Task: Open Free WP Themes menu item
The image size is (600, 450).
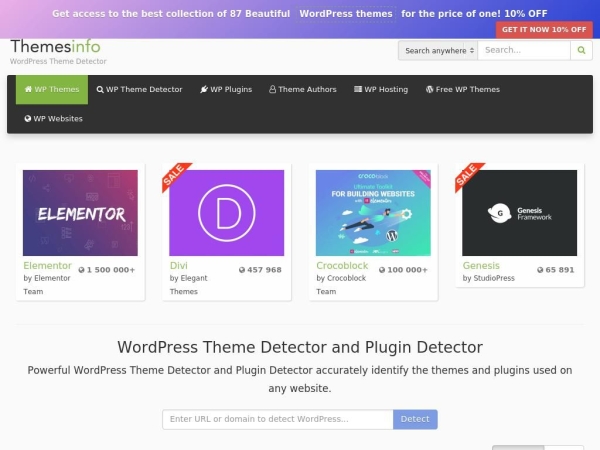Action: coord(463,90)
